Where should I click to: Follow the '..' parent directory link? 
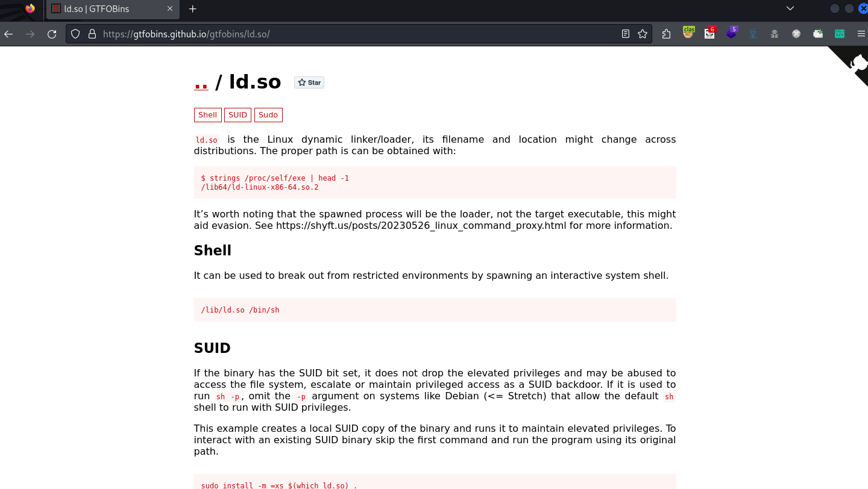(201, 81)
